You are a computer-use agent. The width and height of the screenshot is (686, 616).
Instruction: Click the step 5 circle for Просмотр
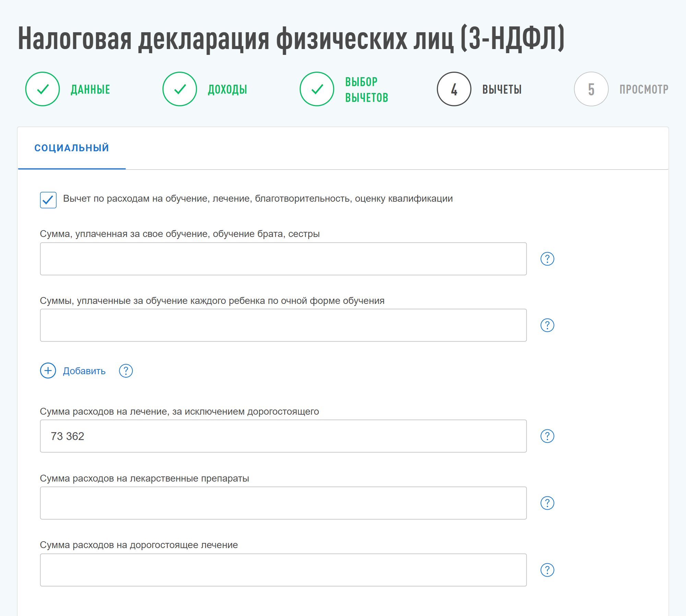(x=591, y=89)
